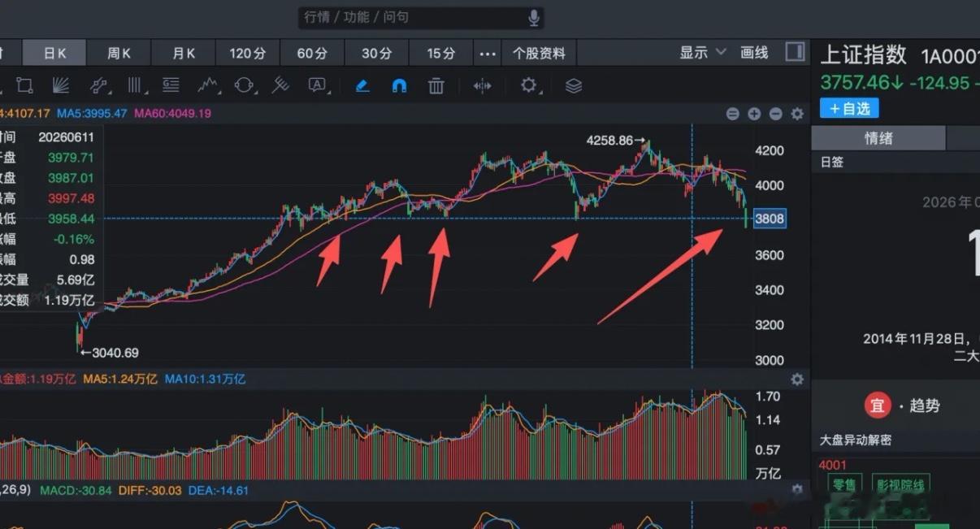This screenshot has height=529, width=980.
Task: Open drawing settings gear in toolbar
Action: click(x=529, y=85)
